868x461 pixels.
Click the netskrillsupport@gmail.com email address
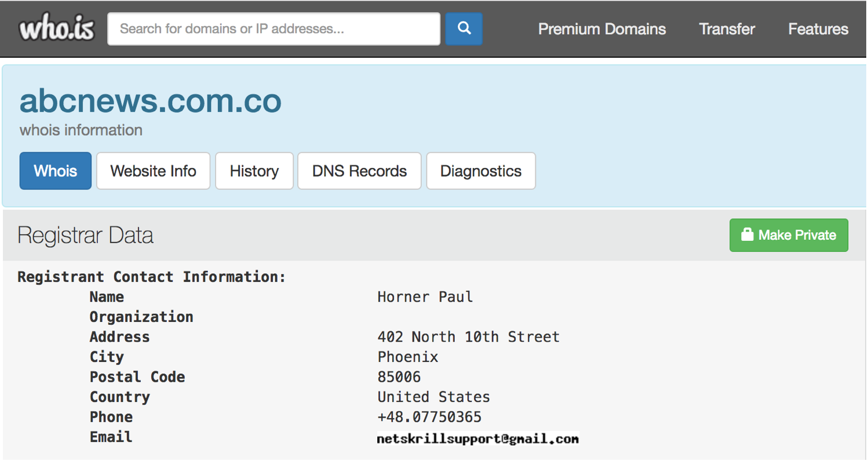tap(477, 439)
